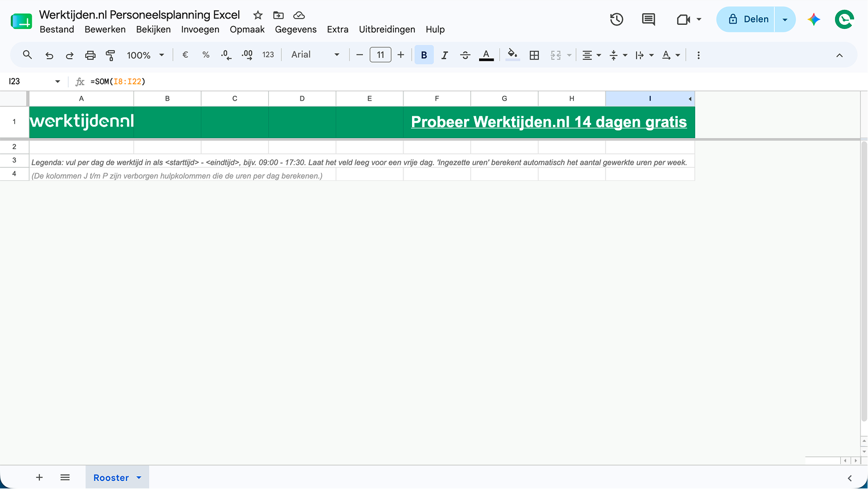Open the Opmaak menu

247,29
